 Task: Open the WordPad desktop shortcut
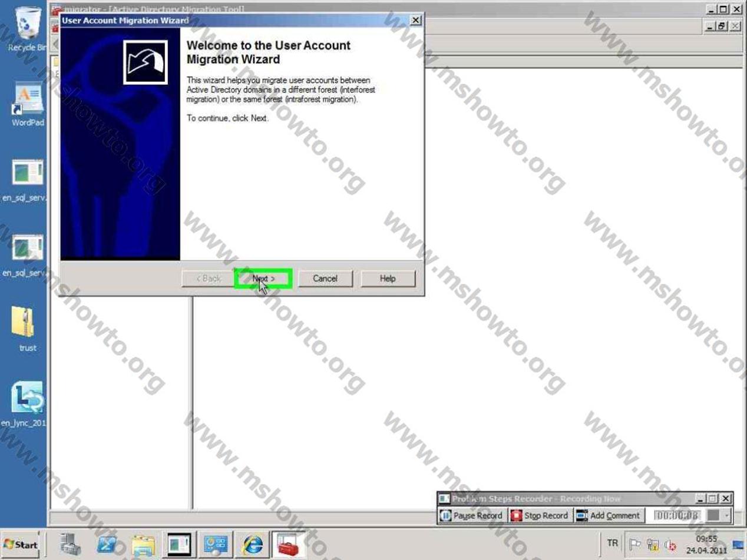pyautogui.click(x=27, y=105)
